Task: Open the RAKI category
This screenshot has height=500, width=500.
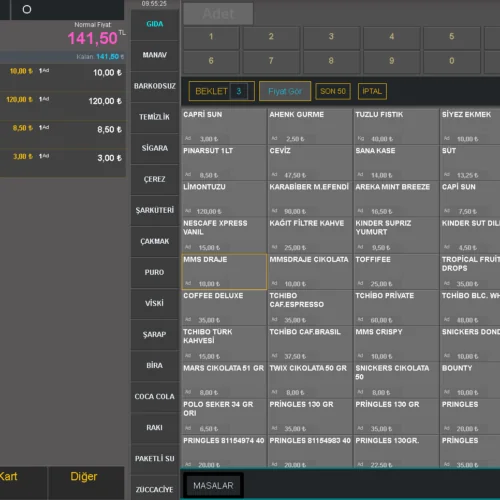Action: click(x=155, y=428)
